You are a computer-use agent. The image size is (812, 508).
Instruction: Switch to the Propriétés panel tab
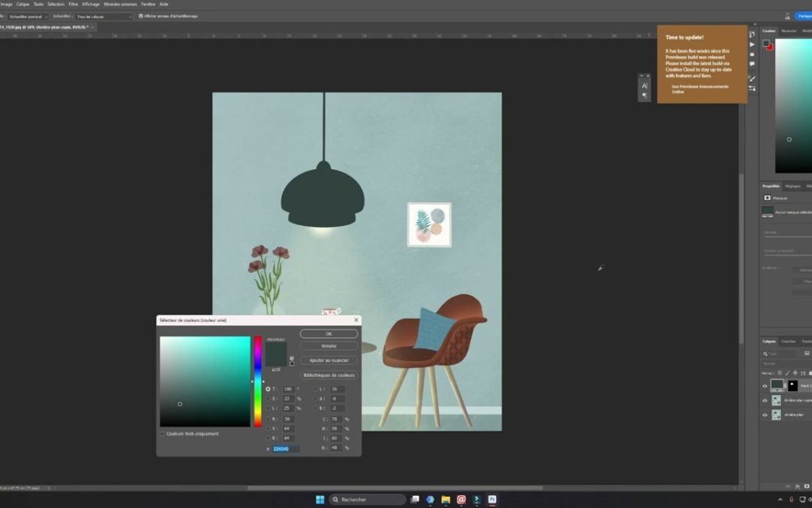pos(771,186)
